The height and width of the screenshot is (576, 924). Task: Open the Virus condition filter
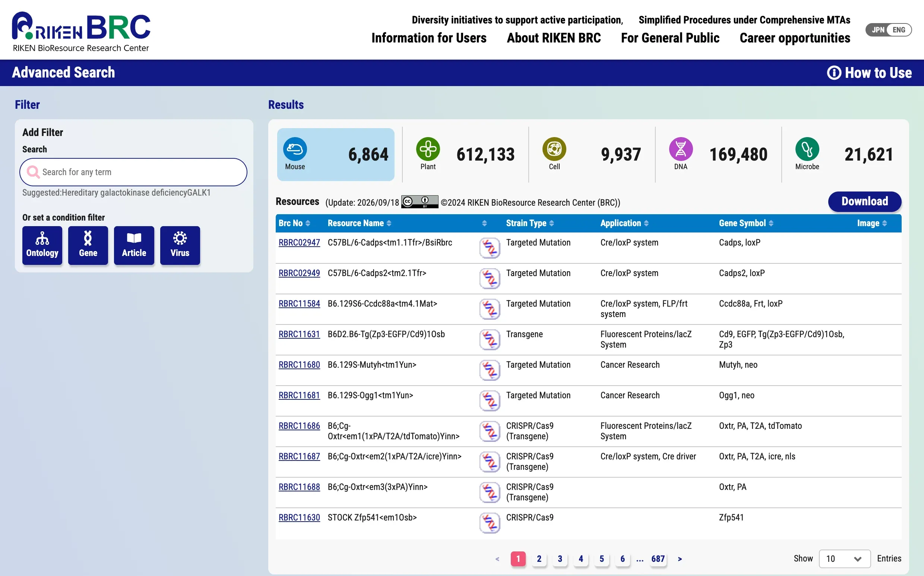click(x=180, y=245)
